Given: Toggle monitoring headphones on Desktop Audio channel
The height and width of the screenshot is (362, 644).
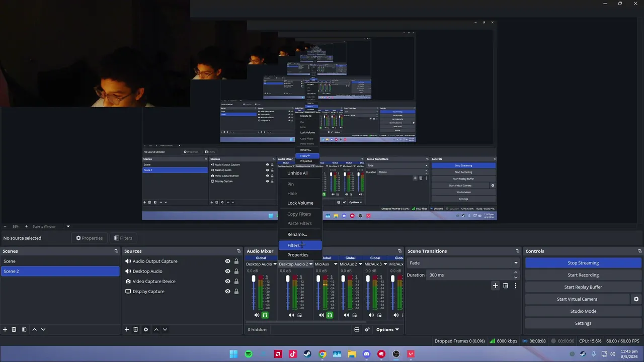Looking at the screenshot, I should (x=265, y=315).
